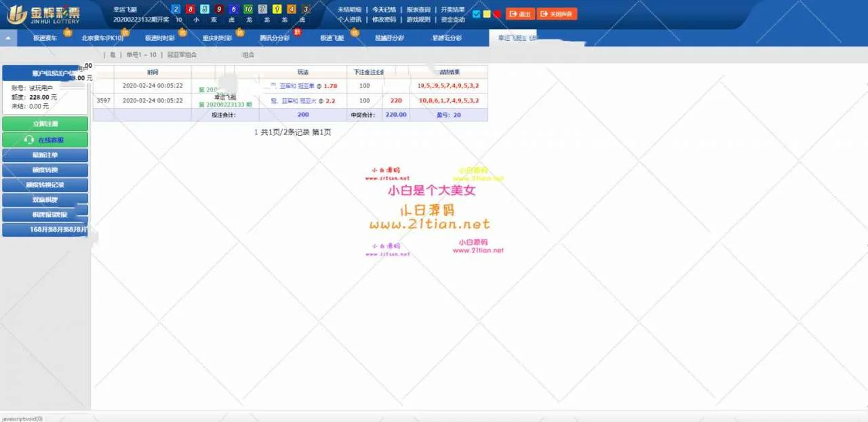Click the orange badge on 极速赛车 tab
This screenshot has height=422, width=868.
point(68,32)
